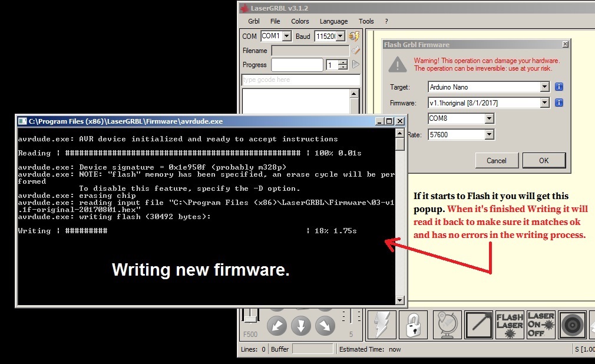Click the jog step slider above 5
Image resolution: width=595 pixels, height=364 pixels.
pos(351,315)
